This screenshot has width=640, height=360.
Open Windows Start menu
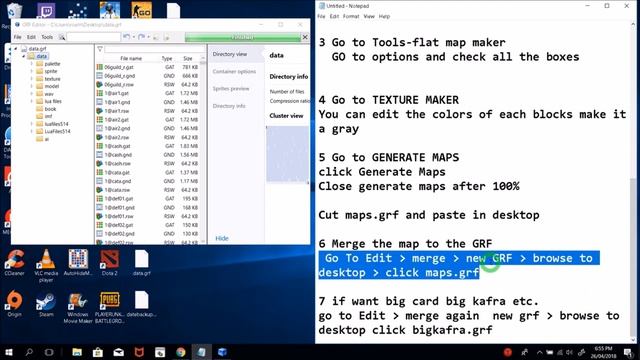tap(9, 352)
